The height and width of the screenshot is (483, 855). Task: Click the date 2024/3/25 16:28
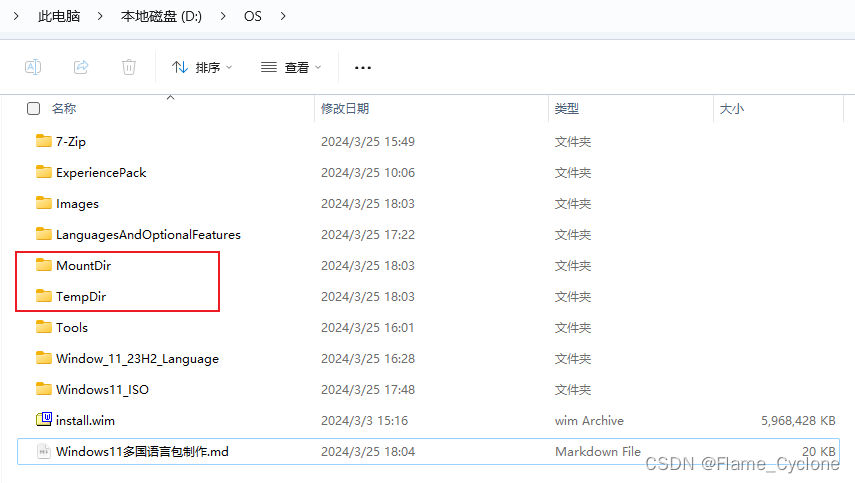tap(368, 359)
